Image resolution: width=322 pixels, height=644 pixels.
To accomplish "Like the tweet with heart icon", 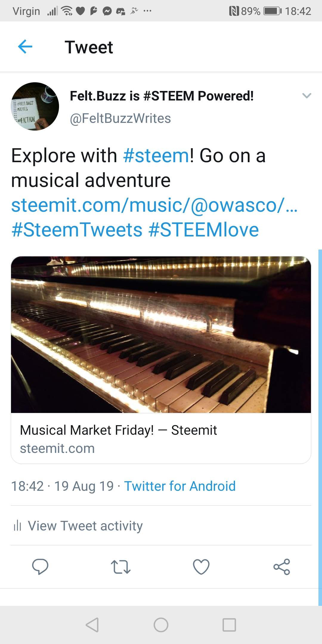I will 201,566.
